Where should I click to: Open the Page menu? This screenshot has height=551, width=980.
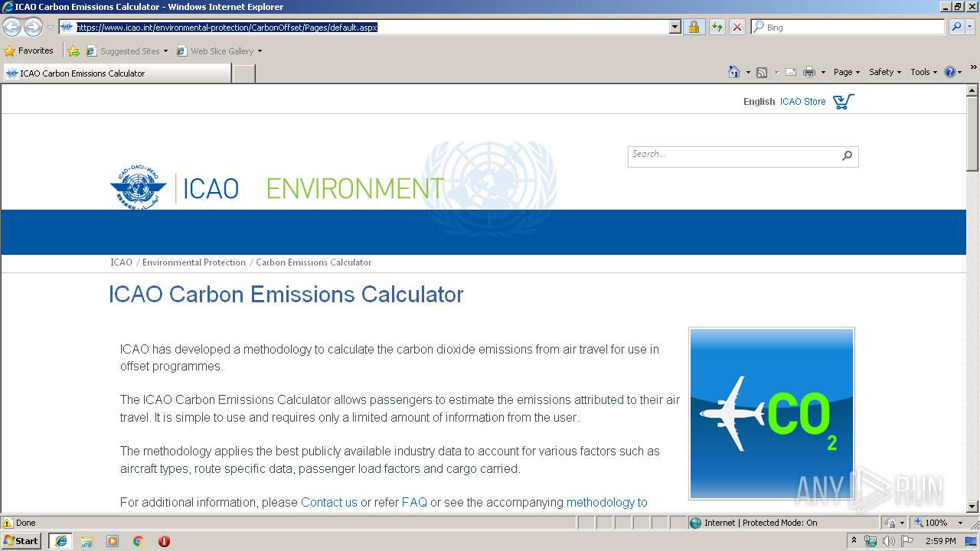coord(847,72)
